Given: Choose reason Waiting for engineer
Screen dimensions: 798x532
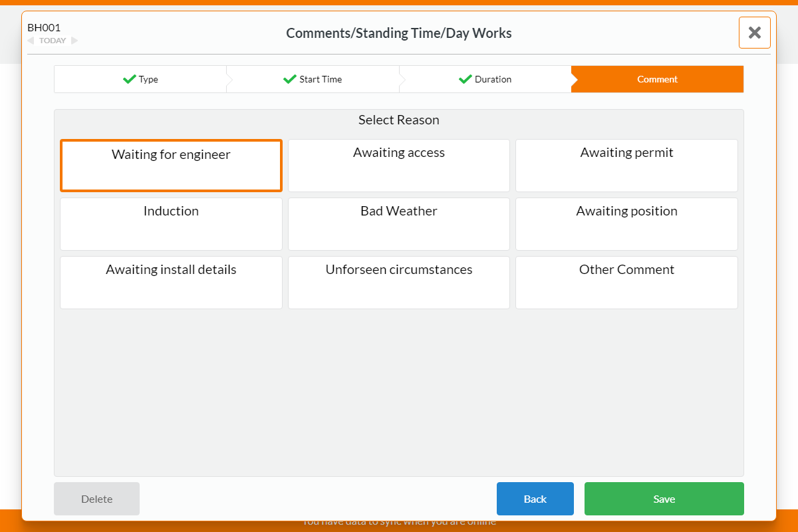Looking at the screenshot, I should pos(171,166).
